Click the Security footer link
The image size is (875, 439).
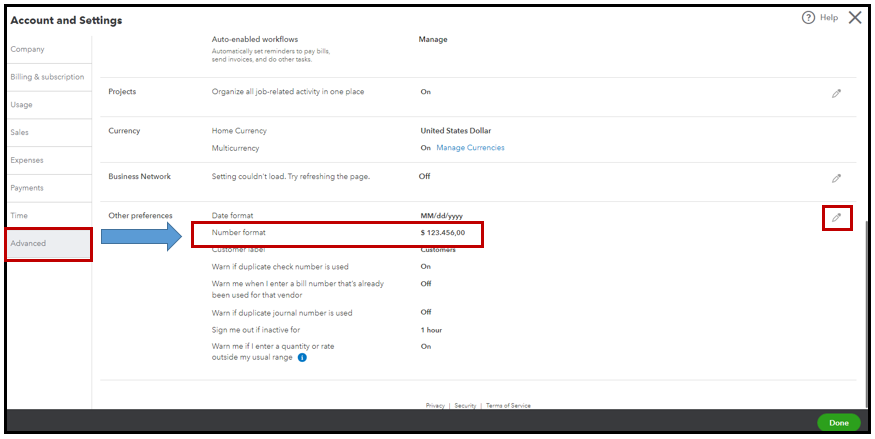click(465, 406)
